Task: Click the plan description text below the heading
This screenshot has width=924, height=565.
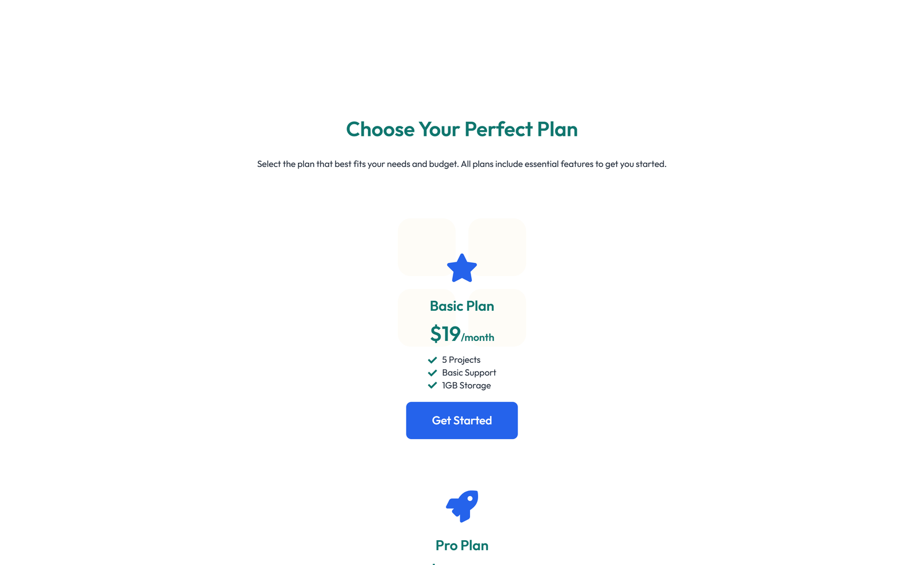Action: tap(462, 164)
